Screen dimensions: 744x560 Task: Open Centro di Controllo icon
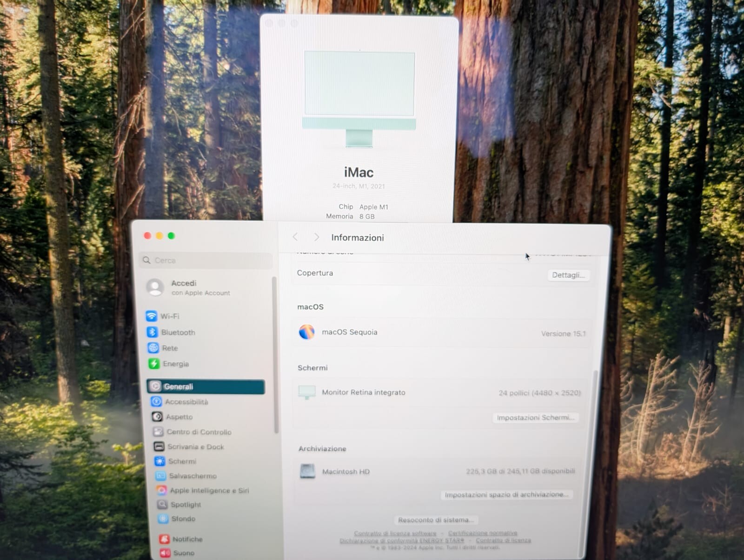coord(159,432)
